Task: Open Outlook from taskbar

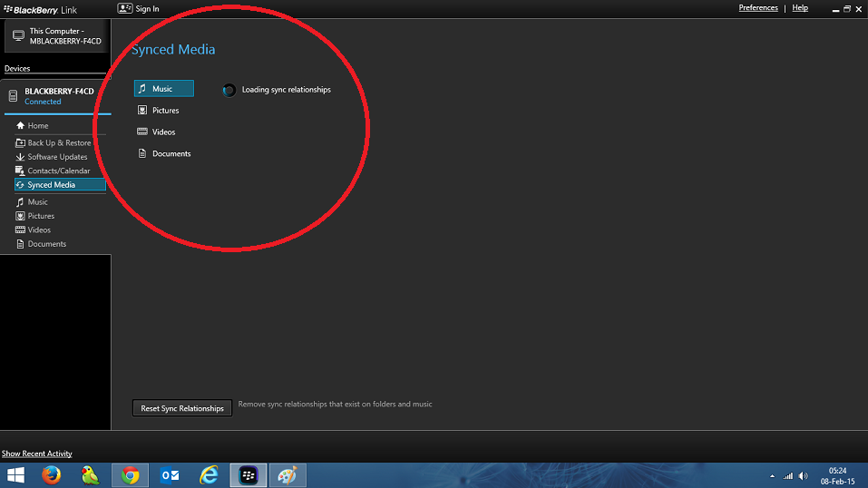Action: pos(170,475)
